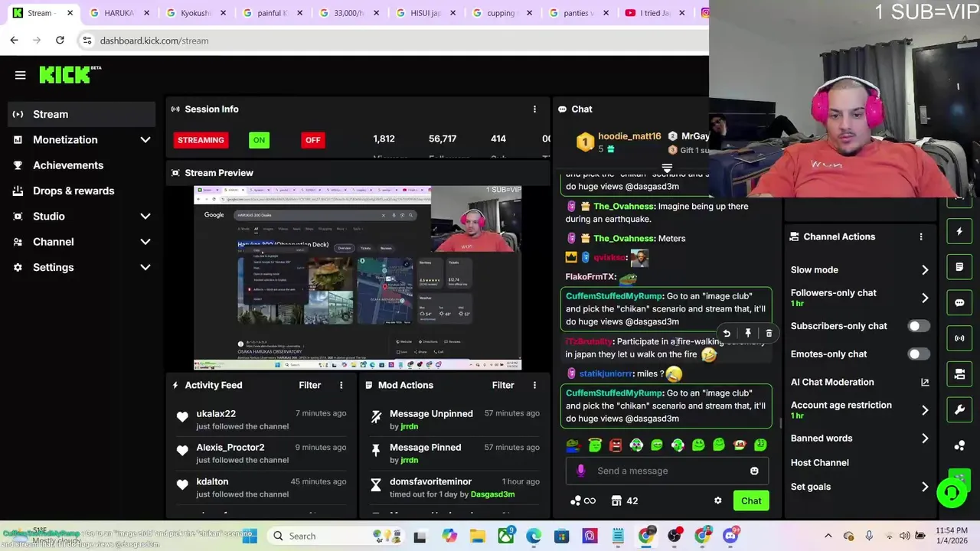Select Stream in the sidebar

82,114
